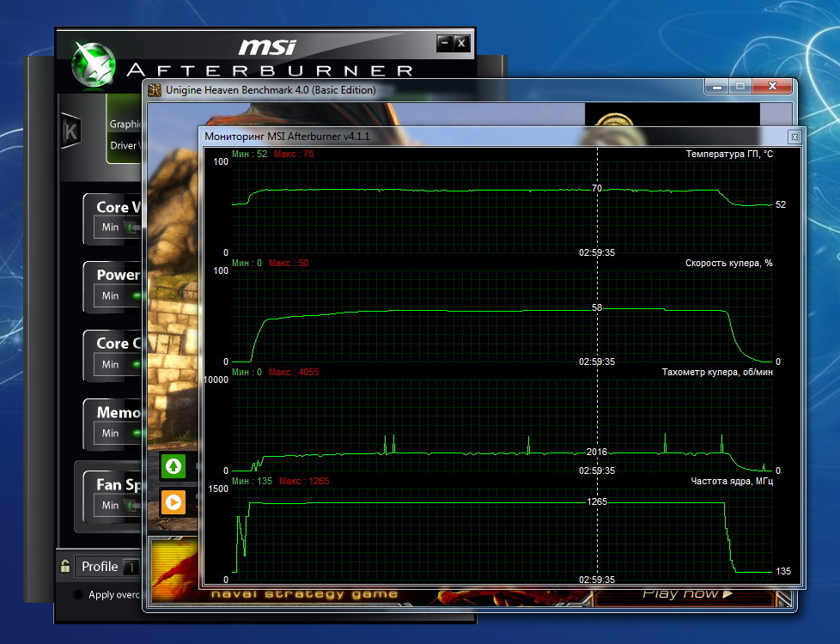
Task: Close the MSI Afterburner monitoring window
Action: (794, 137)
